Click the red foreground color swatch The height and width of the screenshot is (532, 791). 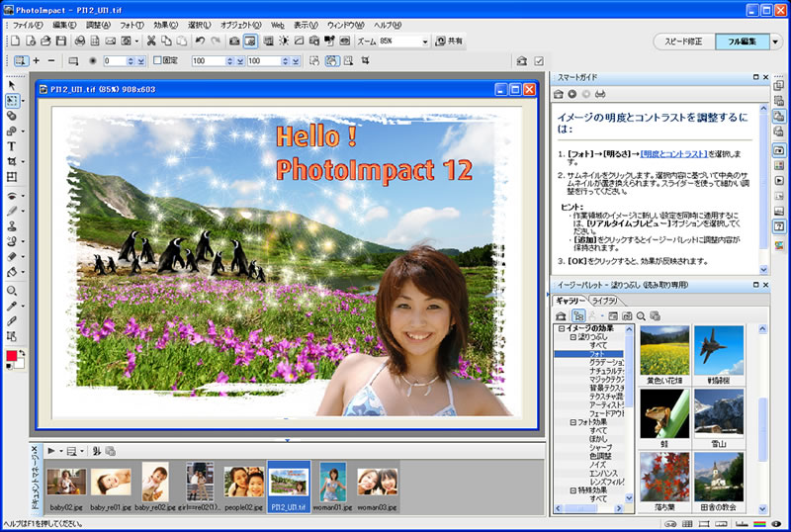(x=11, y=356)
